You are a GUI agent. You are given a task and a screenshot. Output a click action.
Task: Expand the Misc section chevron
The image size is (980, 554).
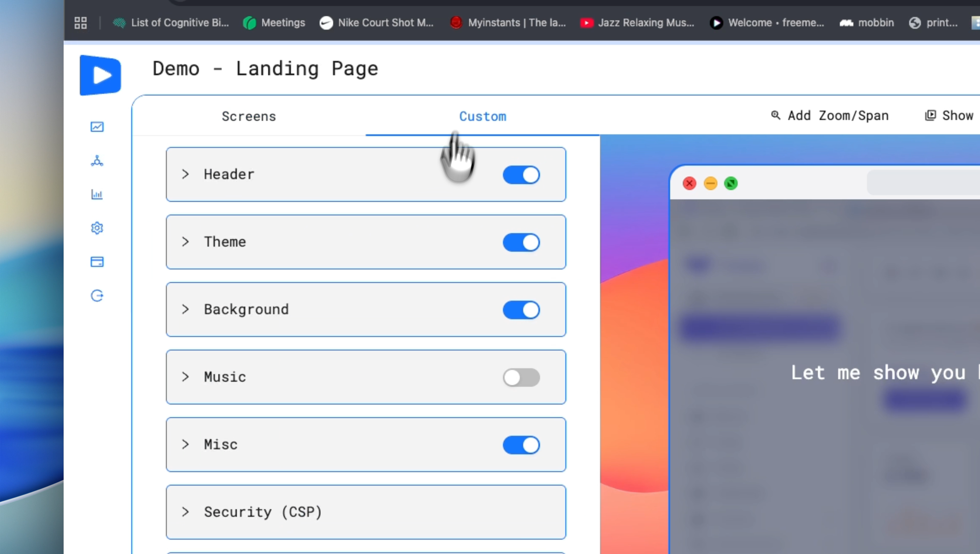pyautogui.click(x=185, y=444)
